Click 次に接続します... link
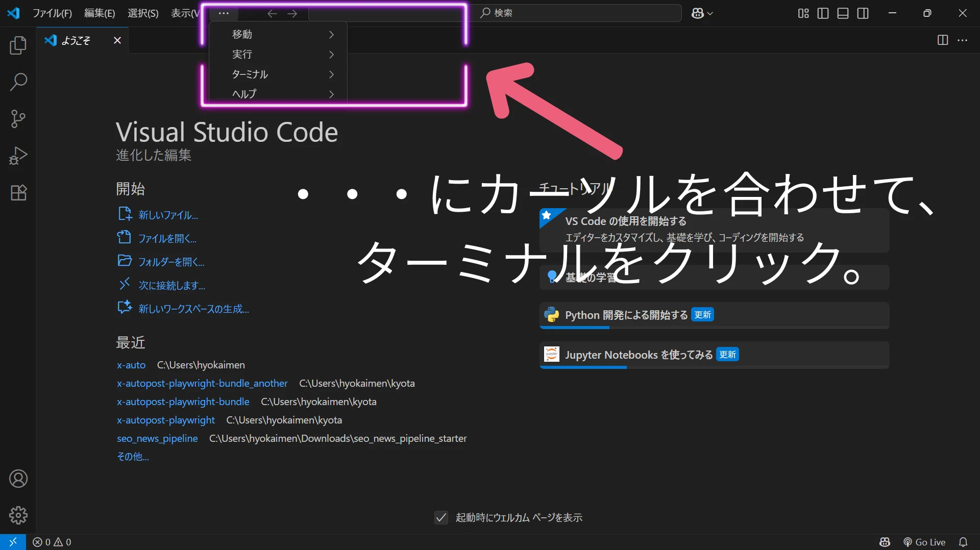 coord(161,285)
